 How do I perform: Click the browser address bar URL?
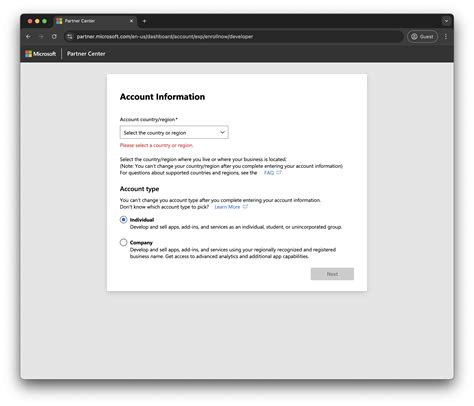click(x=165, y=37)
